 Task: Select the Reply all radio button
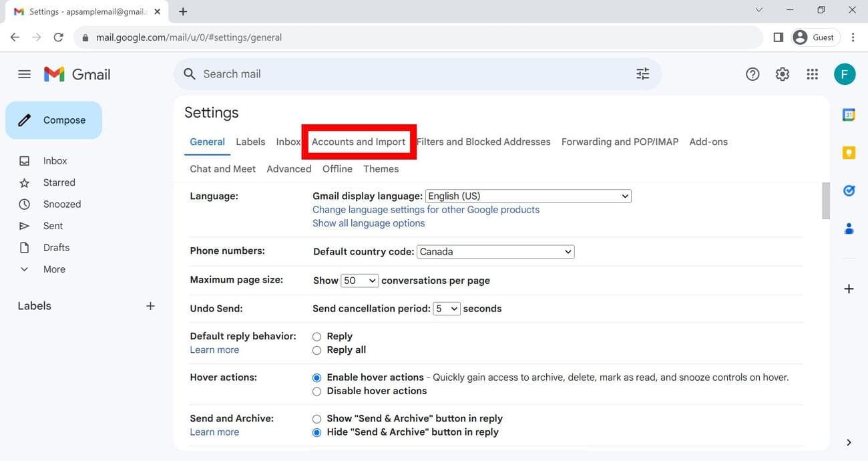(317, 350)
